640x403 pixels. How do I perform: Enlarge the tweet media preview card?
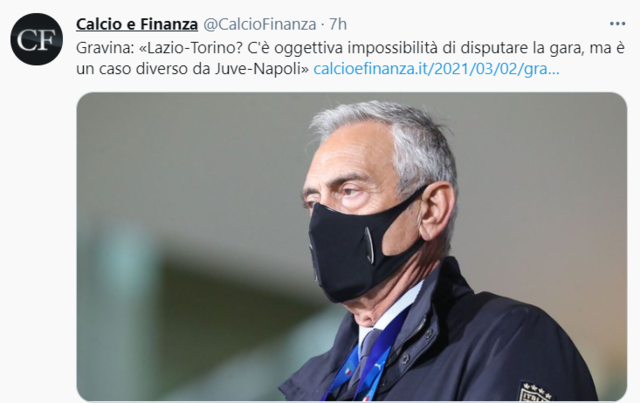[351, 246]
